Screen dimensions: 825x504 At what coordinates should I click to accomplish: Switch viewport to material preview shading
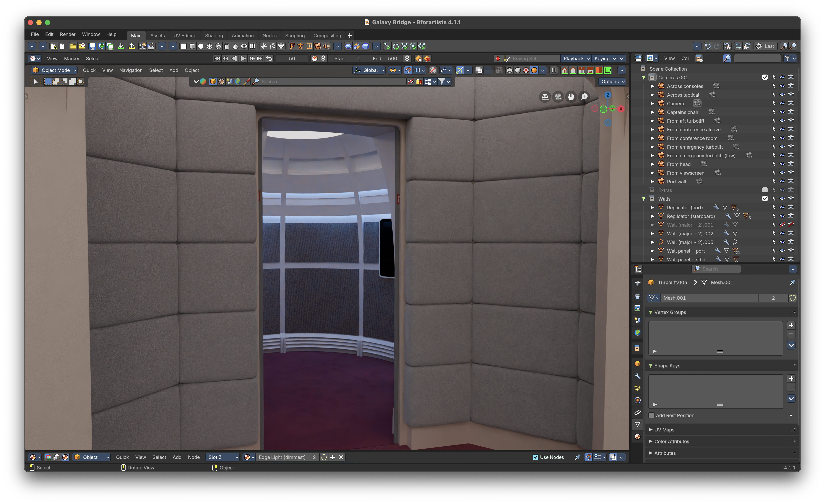[x=526, y=70]
